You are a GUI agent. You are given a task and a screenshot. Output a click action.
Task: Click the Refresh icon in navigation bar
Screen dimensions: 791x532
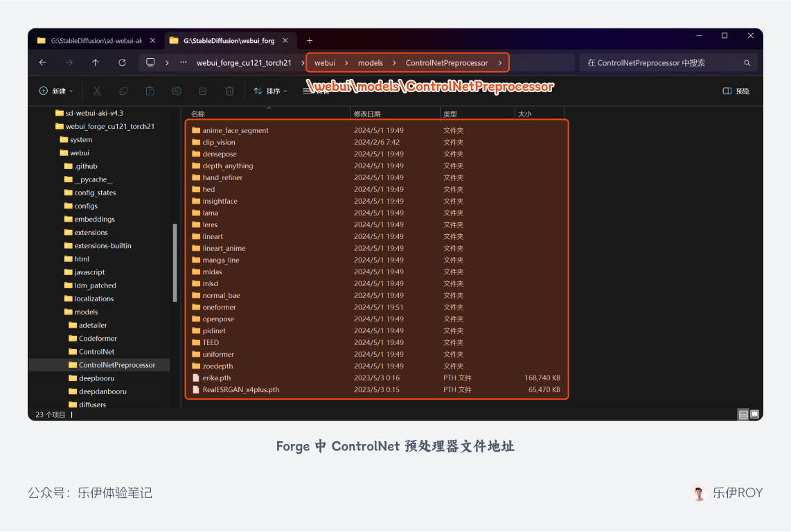122,62
